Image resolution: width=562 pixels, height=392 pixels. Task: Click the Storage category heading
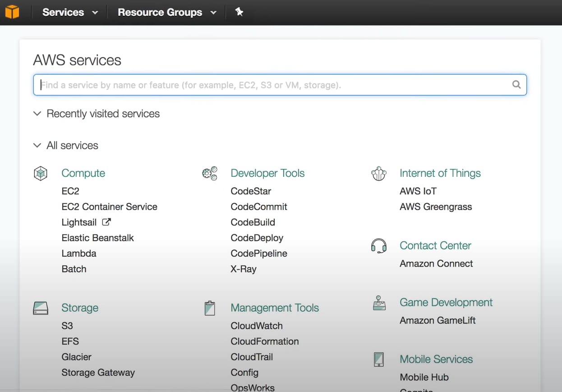[x=80, y=308]
